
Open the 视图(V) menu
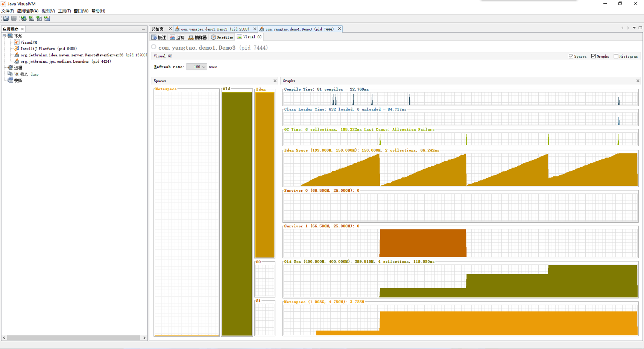pos(48,11)
